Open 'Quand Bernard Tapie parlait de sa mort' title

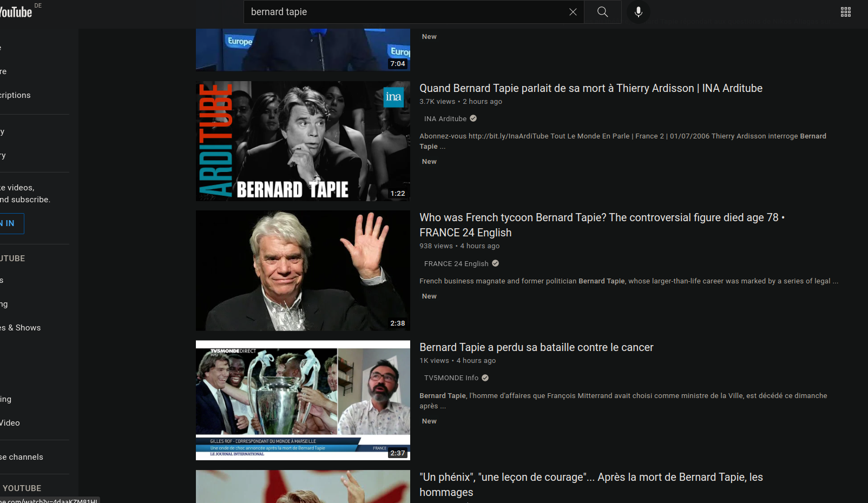pos(590,88)
